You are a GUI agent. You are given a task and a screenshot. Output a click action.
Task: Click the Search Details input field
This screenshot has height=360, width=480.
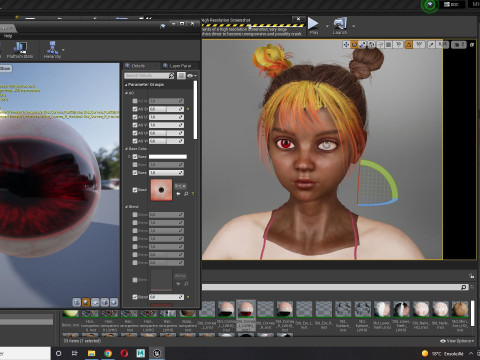pyautogui.click(x=149, y=76)
